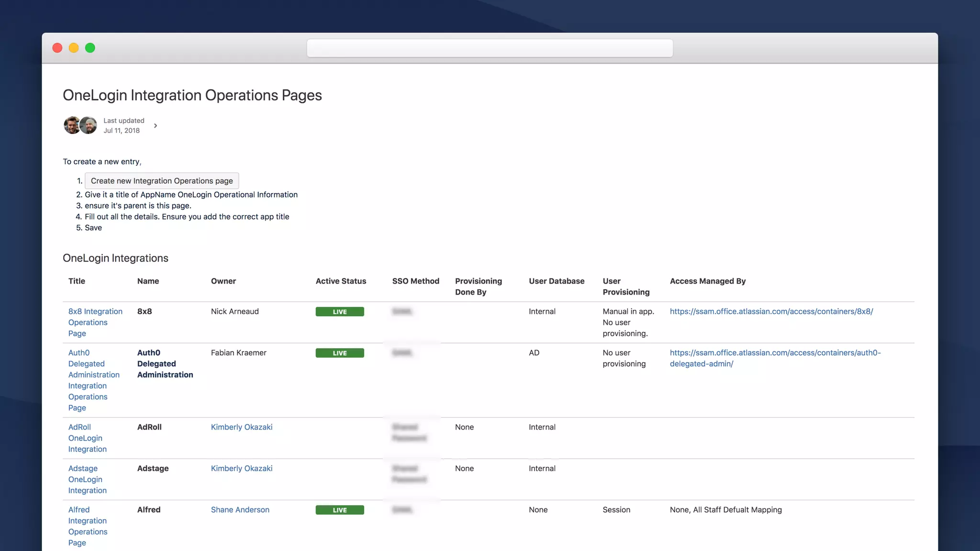Click the first contributor avatar
Screen dimensions: 980x551
click(x=72, y=125)
